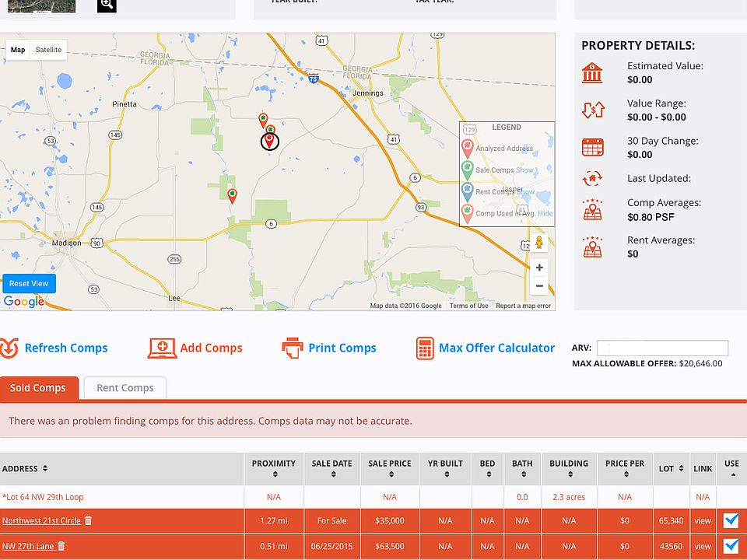
Task: Open Max Offer Calculator link
Action: tap(496, 348)
